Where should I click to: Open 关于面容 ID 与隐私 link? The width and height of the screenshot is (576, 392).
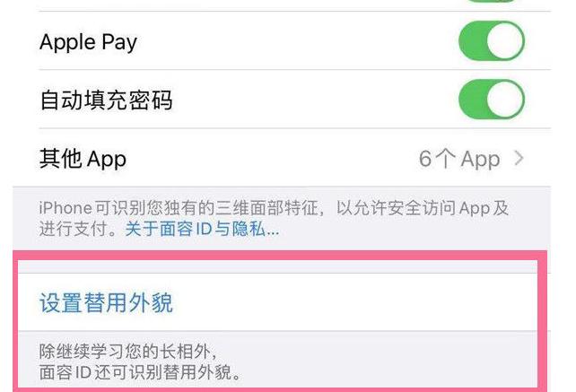click(x=202, y=230)
